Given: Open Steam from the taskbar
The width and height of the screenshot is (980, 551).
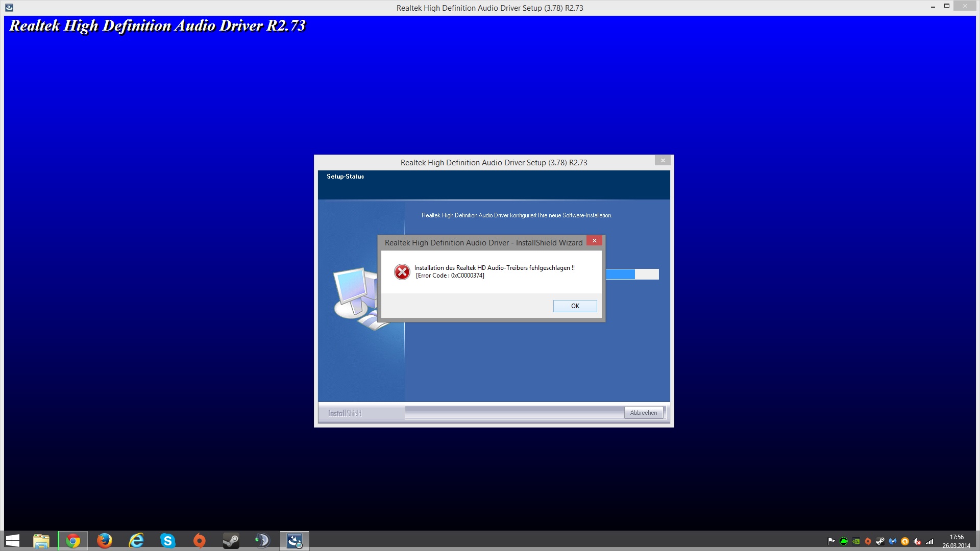Looking at the screenshot, I should tap(231, 541).
